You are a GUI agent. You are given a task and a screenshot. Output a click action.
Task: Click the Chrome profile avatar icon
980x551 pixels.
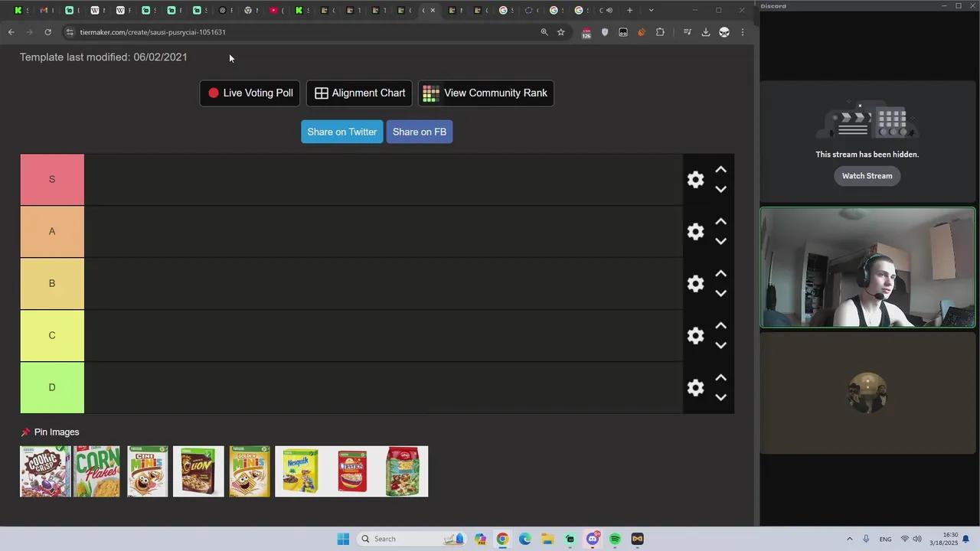[x=724, y=32]
